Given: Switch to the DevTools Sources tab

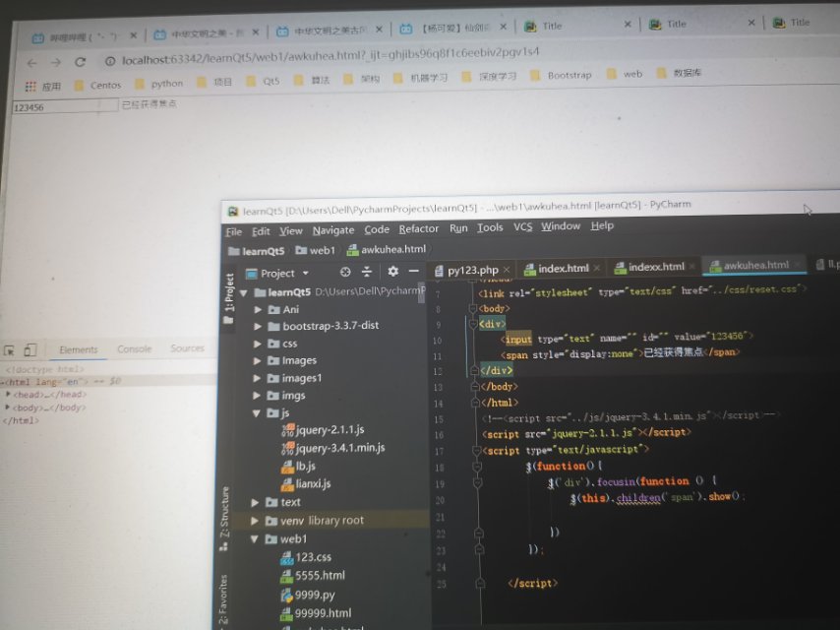Looking at the screenshot, I should [x=187, y=347].
